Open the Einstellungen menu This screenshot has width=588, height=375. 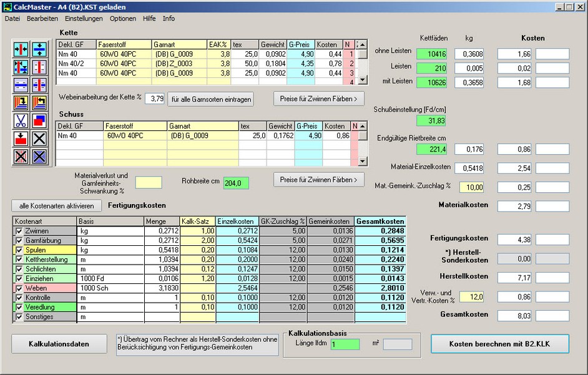pyautogui.click(x=84, y=18)
